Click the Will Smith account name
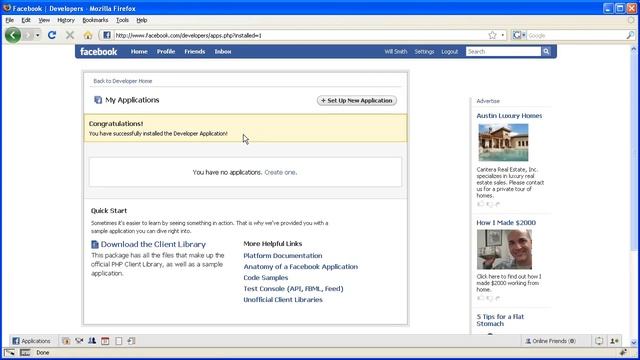 (396, 51)
